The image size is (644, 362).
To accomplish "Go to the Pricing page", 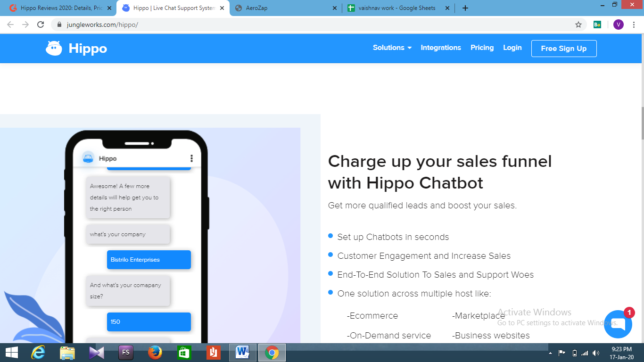I will 482,48.
